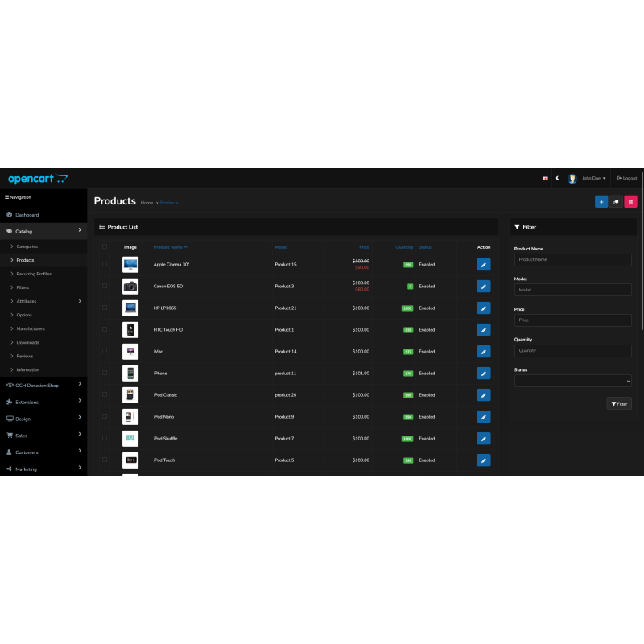This screenshot has height=644, width=644.
Task: Open Marketing via the share icon
Action: point(11,469)
